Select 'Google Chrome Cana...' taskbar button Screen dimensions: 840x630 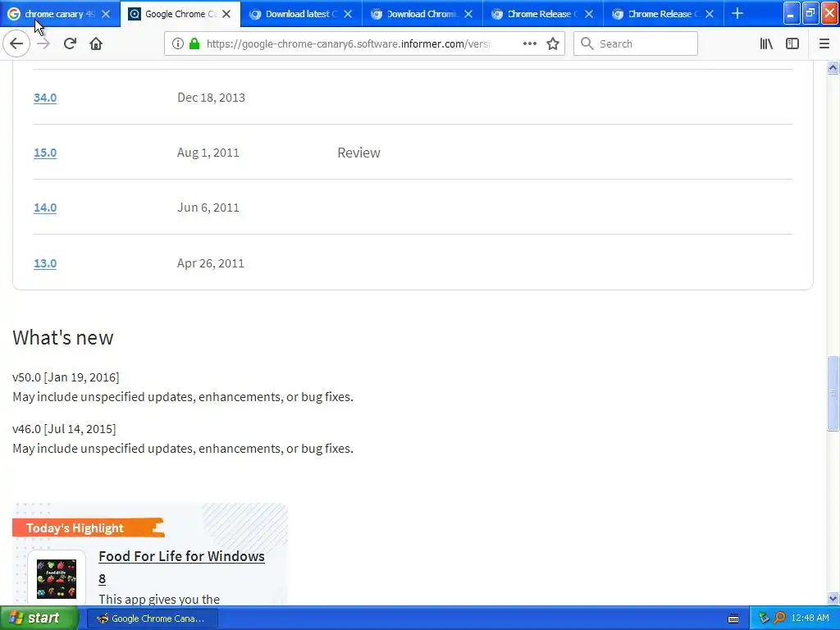(x=152, y=619)
